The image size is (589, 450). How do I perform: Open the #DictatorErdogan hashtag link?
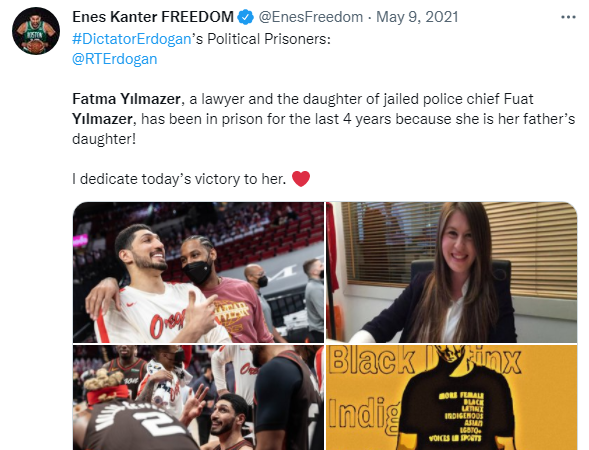(131, 39)
